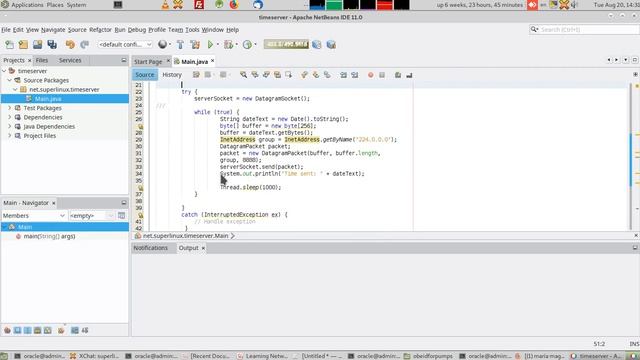
Task: Click inside the Search (Ctrl+I) field
Action: coord(584,29)
